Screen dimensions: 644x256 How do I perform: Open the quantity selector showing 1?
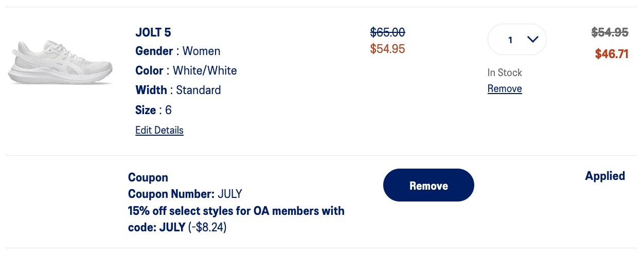coord(517,40)
